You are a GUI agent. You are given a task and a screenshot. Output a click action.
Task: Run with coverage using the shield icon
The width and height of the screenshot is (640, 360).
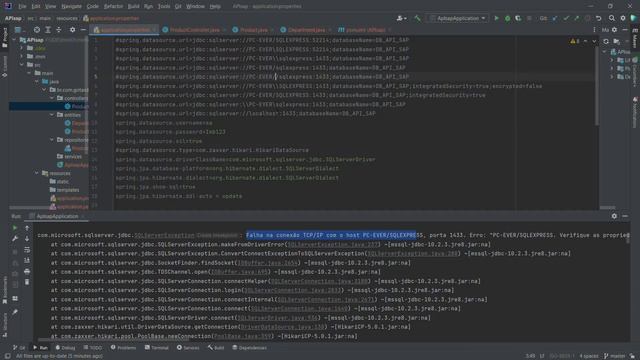point(518,18)
